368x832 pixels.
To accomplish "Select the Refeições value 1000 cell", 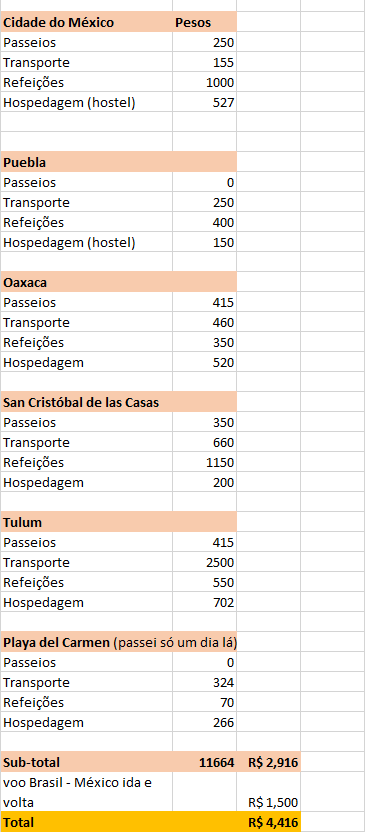I will click(x=205, y=83).
